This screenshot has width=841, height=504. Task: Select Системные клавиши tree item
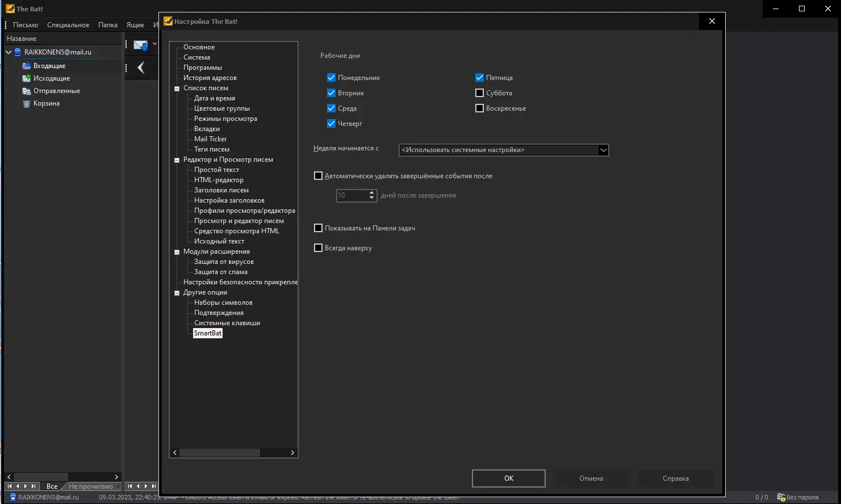227,323
